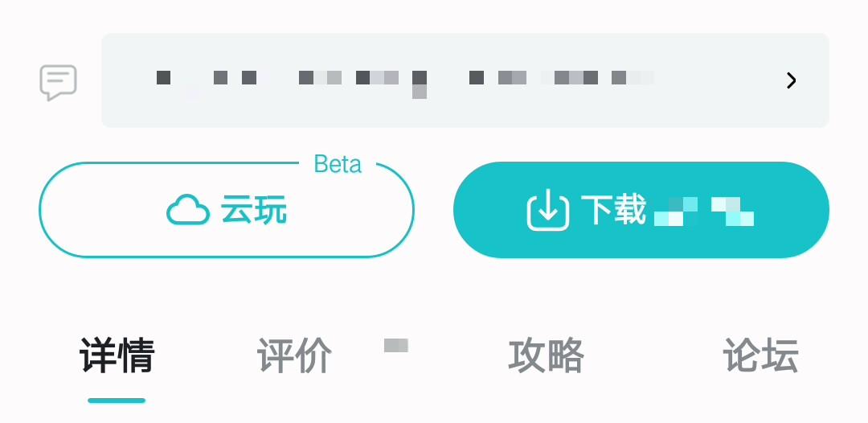
Task: Open the 评价 reviews tab
Action: pos(294,355)
